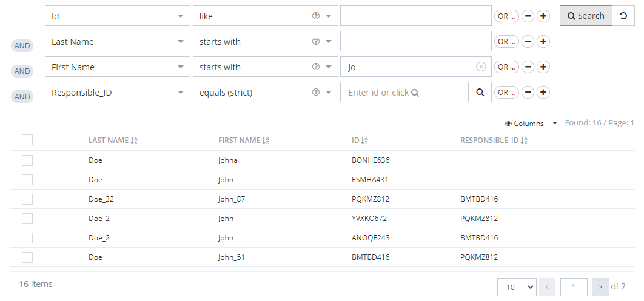The width and height of the screenshot is (644, 301).
Task: Change the page size dropdown
Action: [x=517, y=286]
